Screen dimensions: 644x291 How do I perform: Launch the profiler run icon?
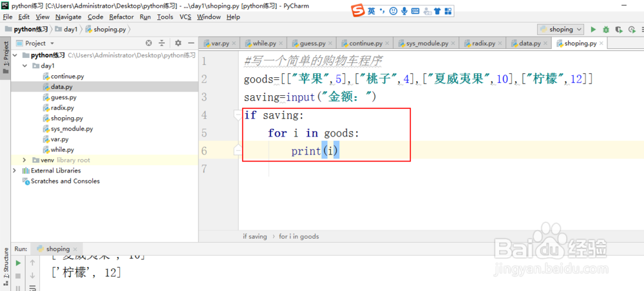tap(632, 29)
